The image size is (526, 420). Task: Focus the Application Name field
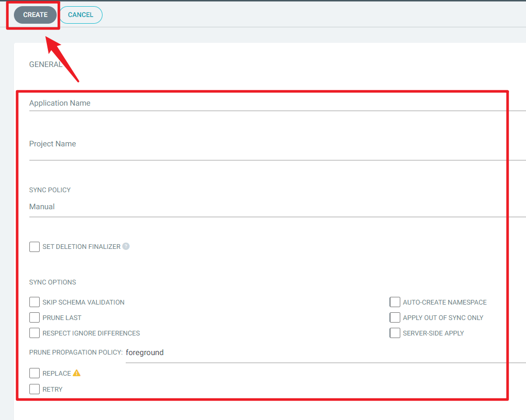tap(277, 103)
